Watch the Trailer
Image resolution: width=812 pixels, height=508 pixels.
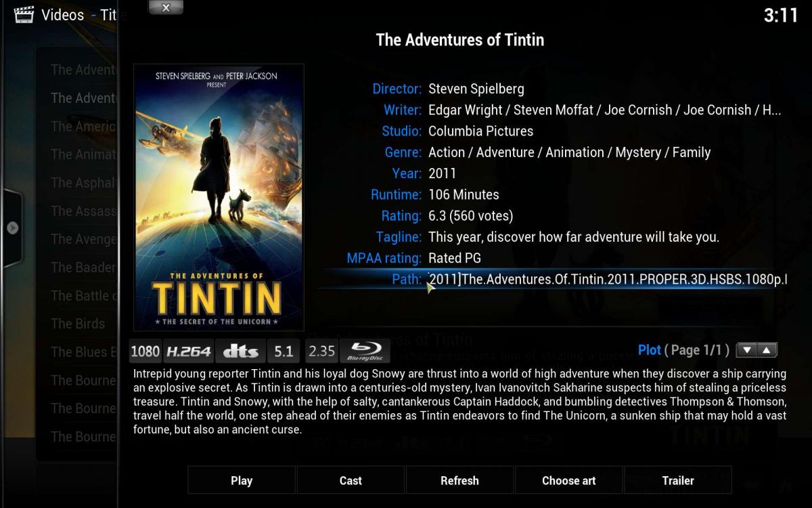(x=678, y=480)
